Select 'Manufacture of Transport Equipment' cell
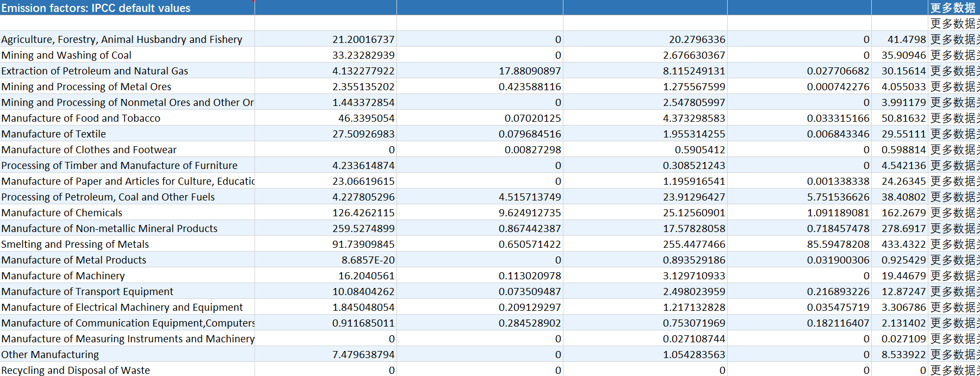This screenshot has width=980, height=376. 127,291
